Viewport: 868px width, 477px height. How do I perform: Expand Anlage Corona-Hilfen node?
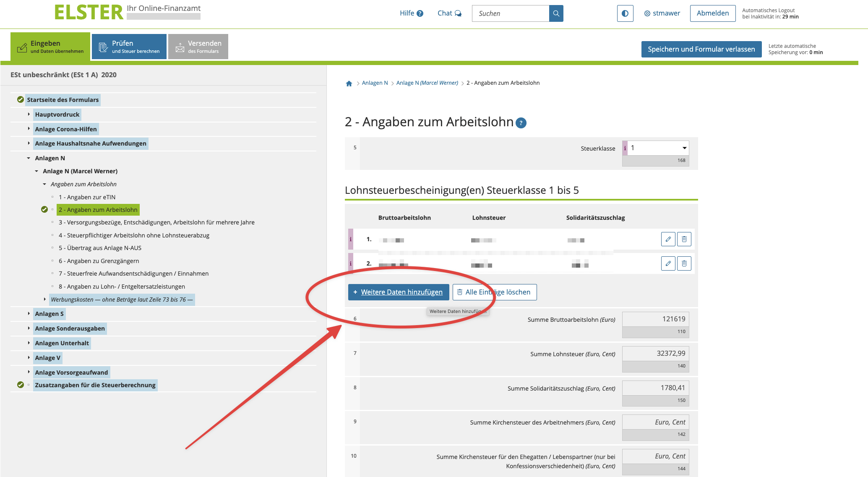(x=29, y=129)
